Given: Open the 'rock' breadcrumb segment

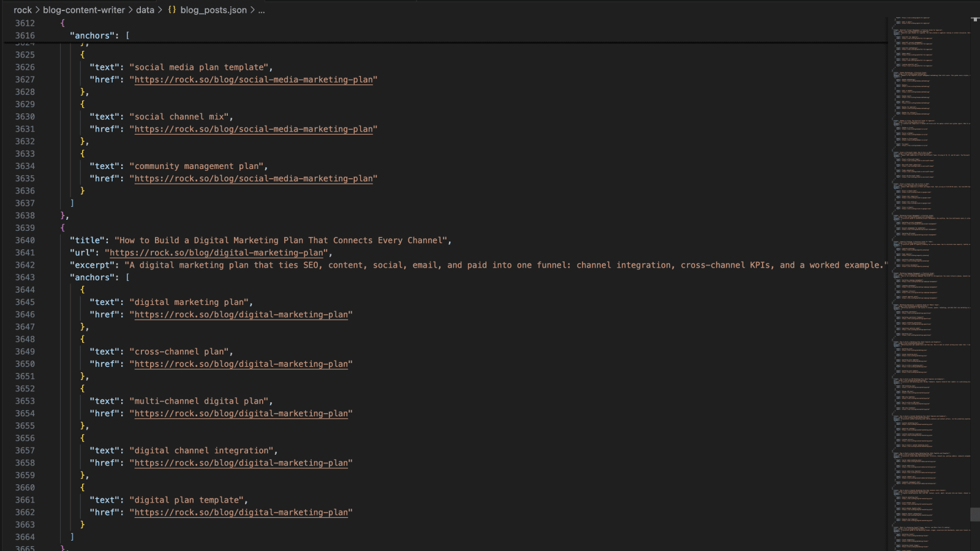Looking at the screenshot, I should pos(23,10).
